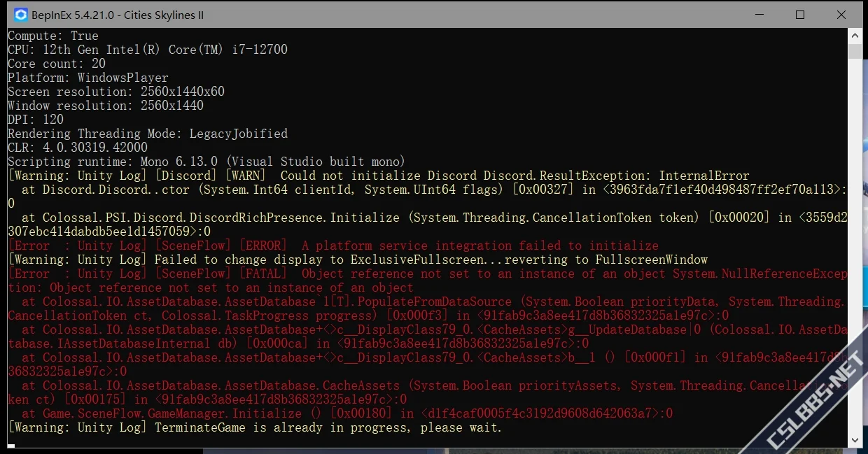Click the "Window resolution: 2560x1440" line
The width and height of the screenshot is (868, 454).
coord(106,106)
